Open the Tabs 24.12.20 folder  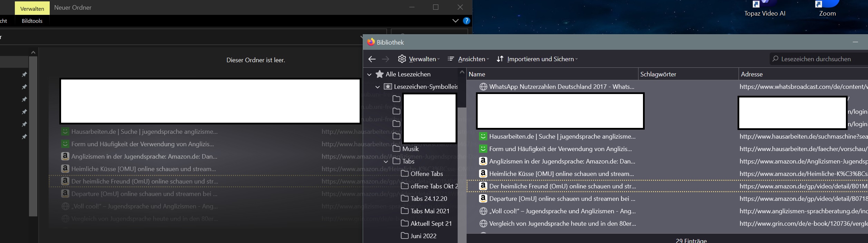point(424,199)
